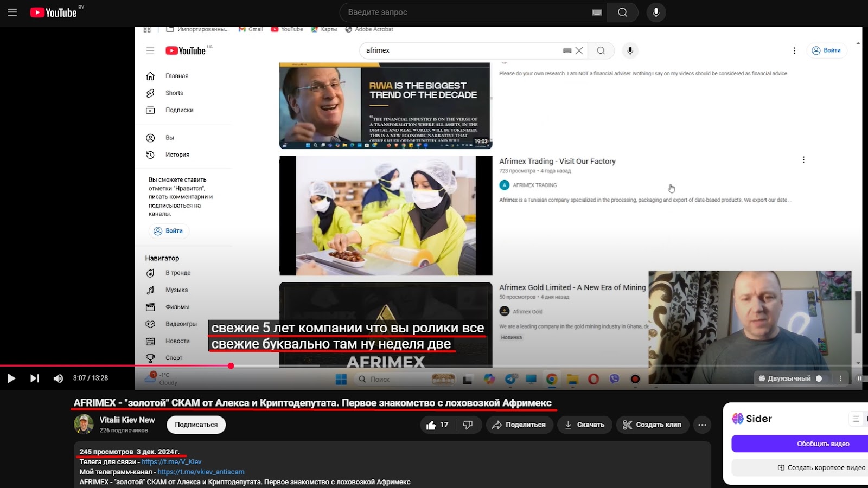The width and height of the screenshot is (868, 488).
Task: Click Sider 'Создать короткое видео' button
Action: point(800,467)
